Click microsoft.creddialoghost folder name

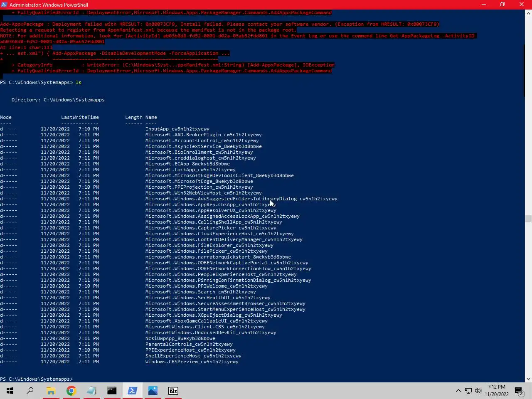click(x=201, y=158)
